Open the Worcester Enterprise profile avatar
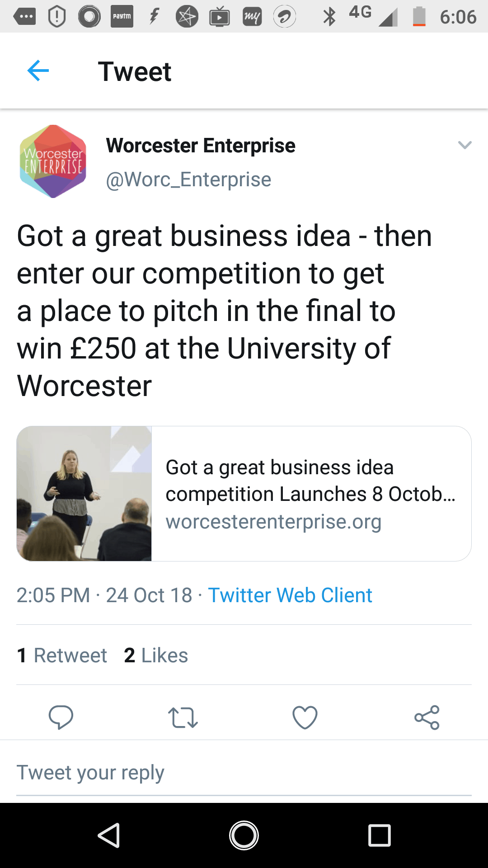Viewport: 488px width, 868px height. [53, 161]
